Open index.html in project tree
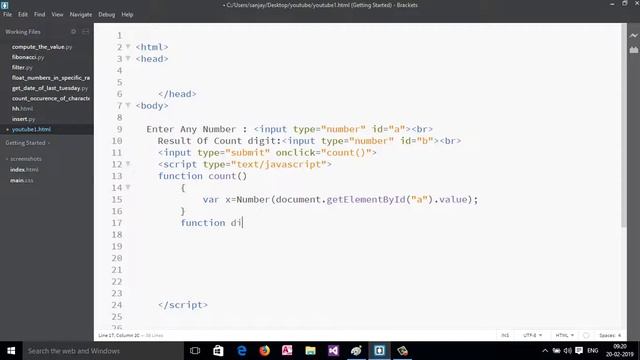The image size is (640, 360). click(x=24, y=169)
